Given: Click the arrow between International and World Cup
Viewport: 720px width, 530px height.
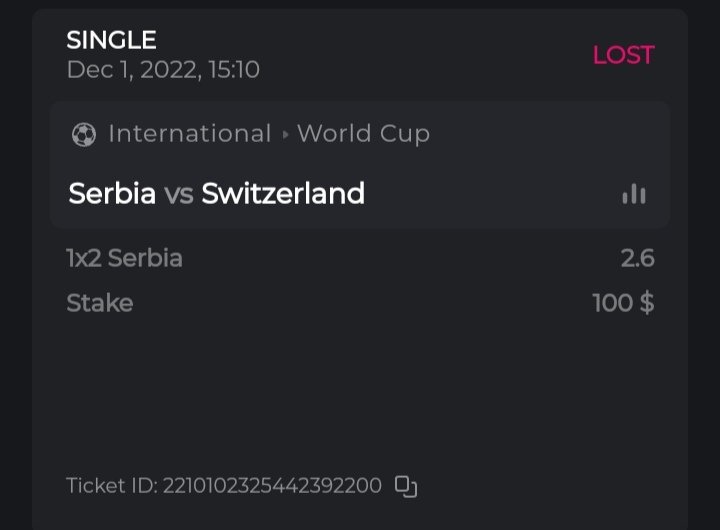Looking at the screenshot, I should click(285, 135).
